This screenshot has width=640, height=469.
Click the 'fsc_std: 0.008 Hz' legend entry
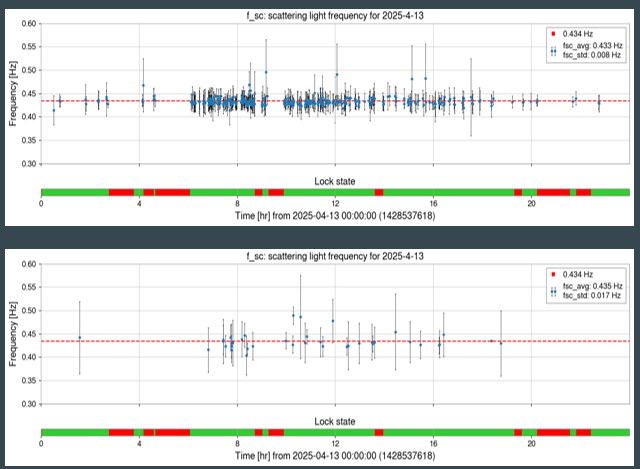[x=592, y=55]
